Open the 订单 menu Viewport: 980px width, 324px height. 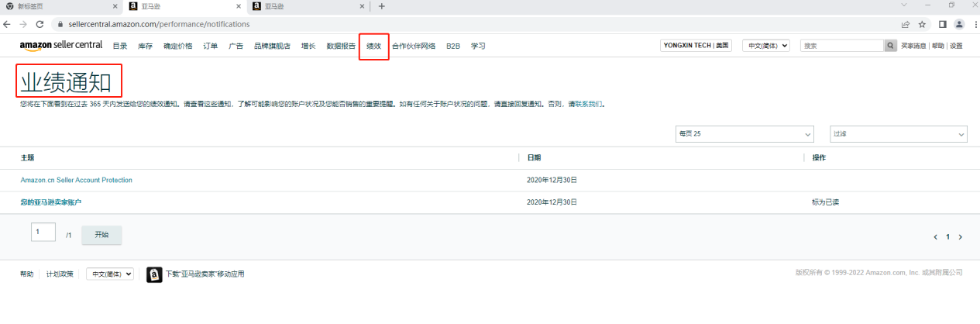pyautogui.click(x=211, y=46)
